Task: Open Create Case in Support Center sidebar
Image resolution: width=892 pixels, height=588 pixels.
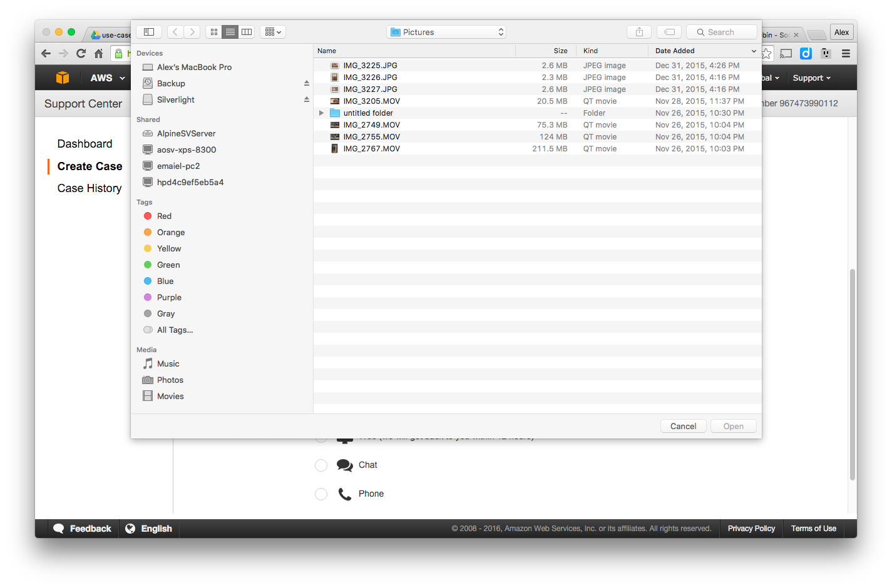Action: [x=90, y=166]
